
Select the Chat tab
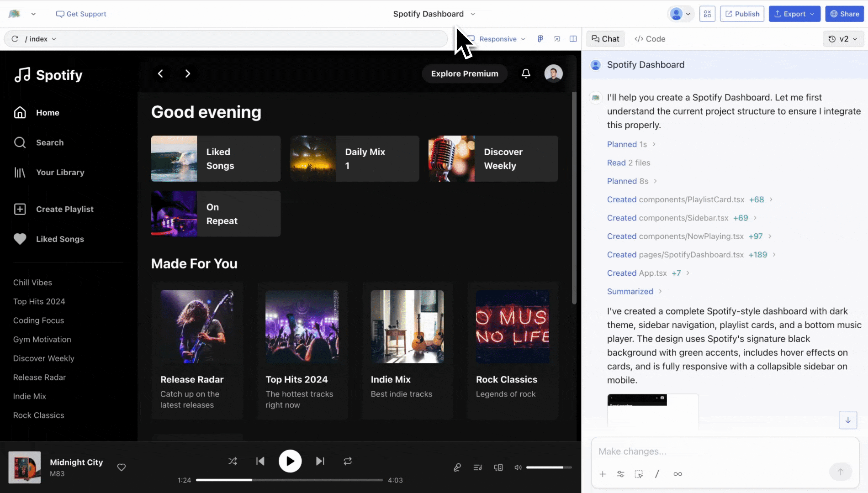pyautogui.click(x=605, y=39)
